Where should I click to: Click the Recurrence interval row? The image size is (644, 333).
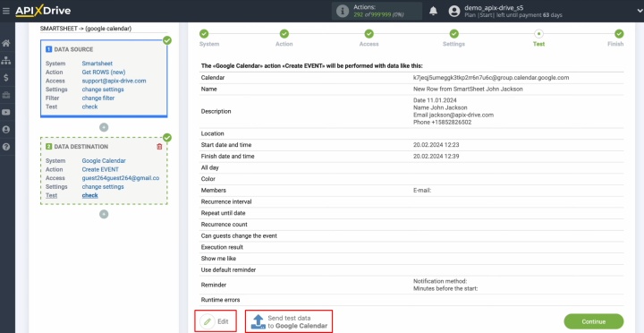(x=411, y=201)
